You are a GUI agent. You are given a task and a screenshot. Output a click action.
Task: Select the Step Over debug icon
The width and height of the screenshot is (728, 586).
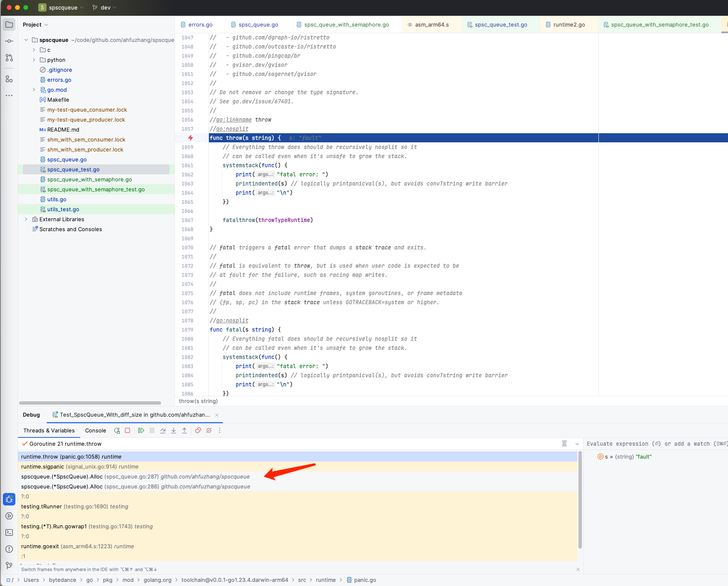pyautogui.click(x=163, y=430)
